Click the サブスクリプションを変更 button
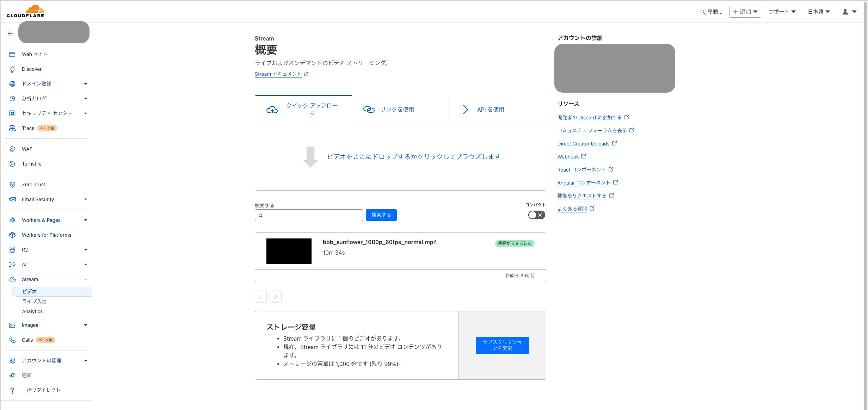Screen dimensions: 868x410 502,345
